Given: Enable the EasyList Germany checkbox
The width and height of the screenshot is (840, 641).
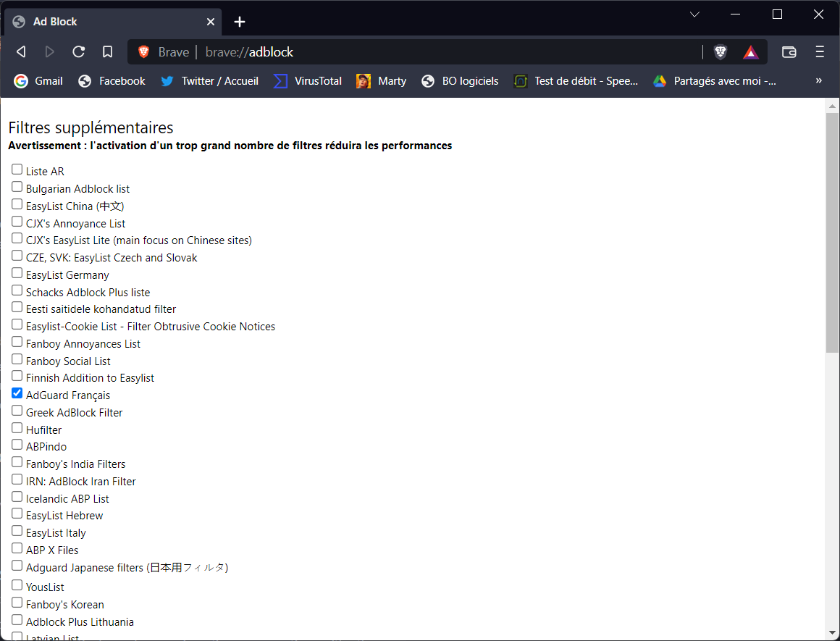Looking at the screenshot, I should 17,273.
